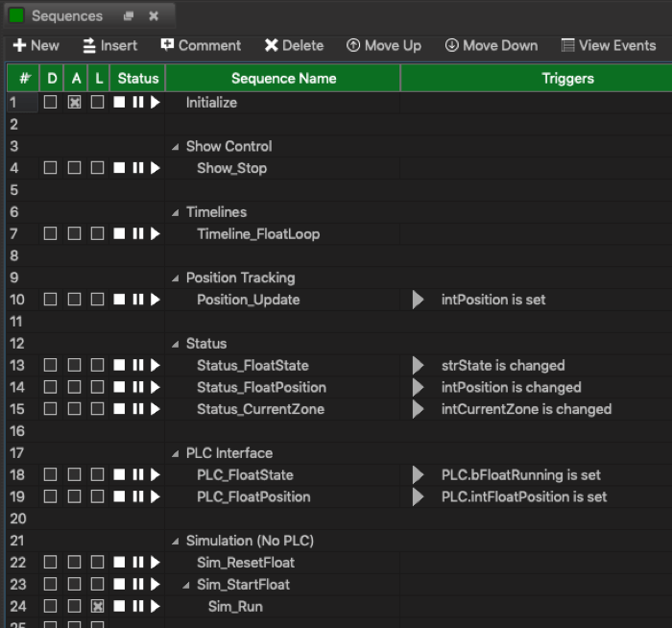Check the D checkbox for Initialize
Screen dimensions: 672x628
tap(50, 102)
